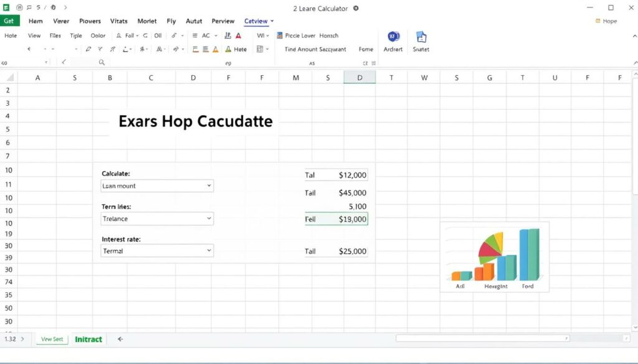Select the embedded bar and pie chart

494,257
